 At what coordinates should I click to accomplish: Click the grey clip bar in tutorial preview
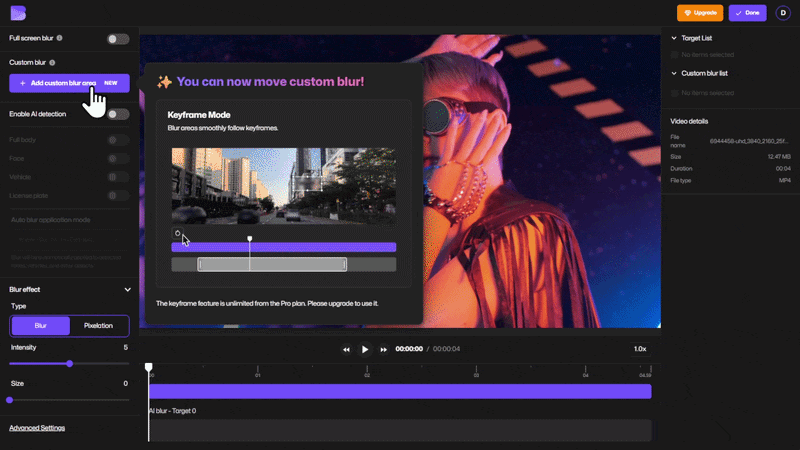click(x=272, y=264)
